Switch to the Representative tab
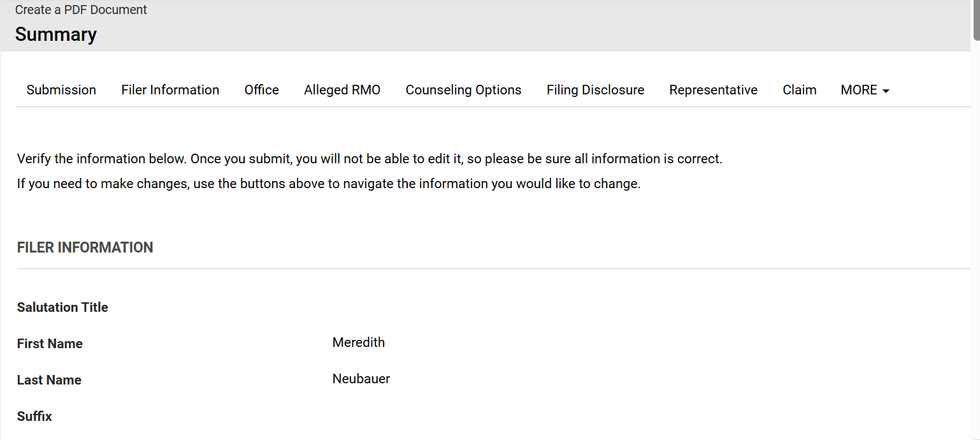 (x=713, y=90)
